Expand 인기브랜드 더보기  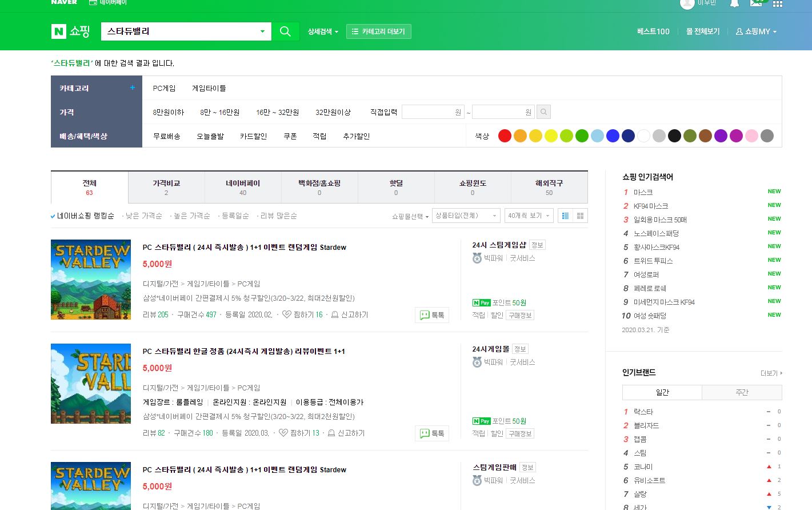pyautogui.click(x=771, y=373)
